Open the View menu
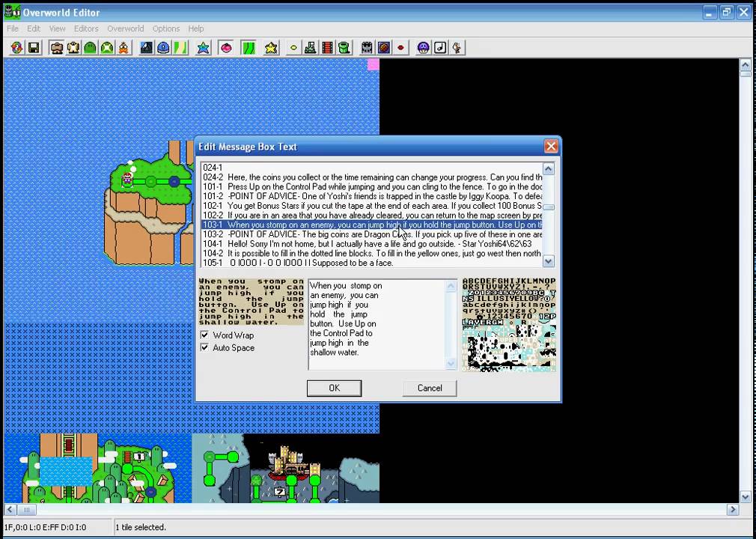The image size is (756, 539). (58, 28)
